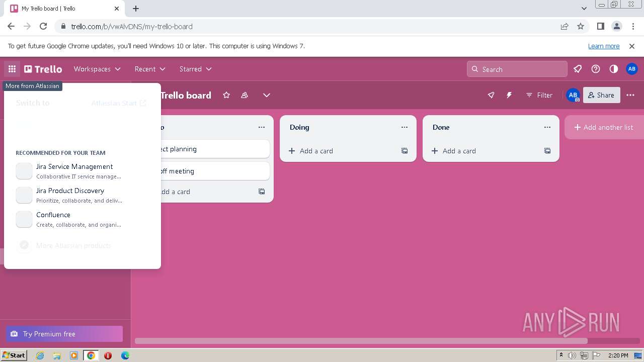Add a card to the Doing list
644x362 pixels.
coord(340,151)
